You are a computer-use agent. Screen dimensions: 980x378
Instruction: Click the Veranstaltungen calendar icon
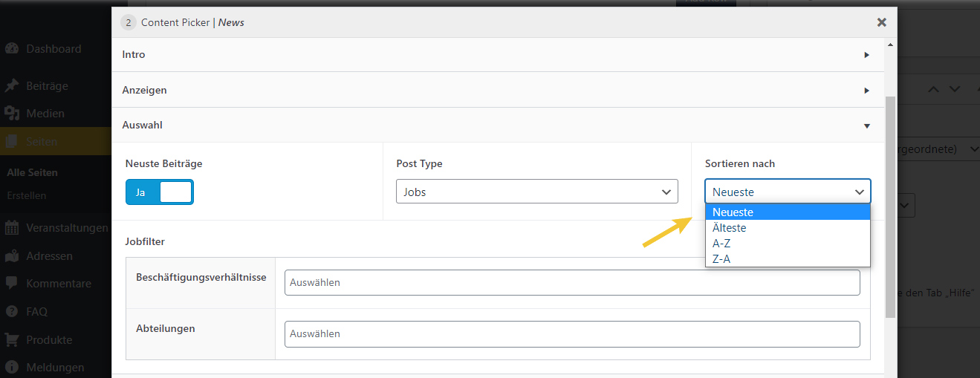coord(12,228)
